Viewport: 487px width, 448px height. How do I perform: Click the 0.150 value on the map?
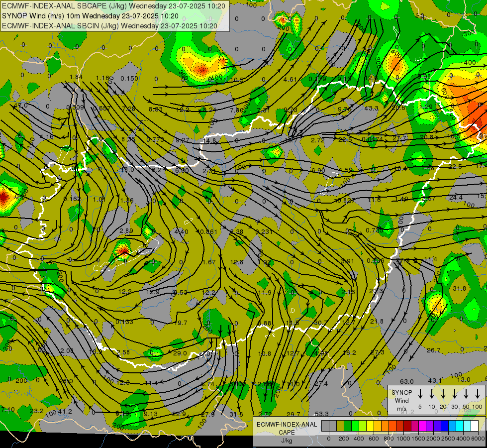129,78
